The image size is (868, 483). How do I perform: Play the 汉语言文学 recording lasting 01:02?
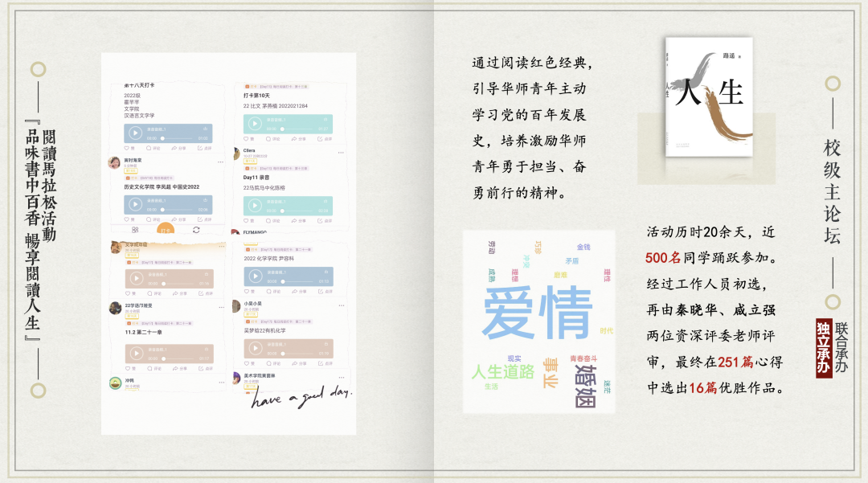pyautogui.click(x=136, y=133)
